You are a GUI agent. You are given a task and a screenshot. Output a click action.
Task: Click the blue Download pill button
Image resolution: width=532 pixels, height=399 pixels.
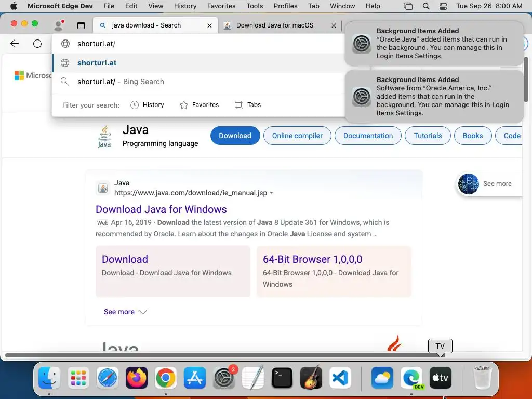click(x=235, y=136)
